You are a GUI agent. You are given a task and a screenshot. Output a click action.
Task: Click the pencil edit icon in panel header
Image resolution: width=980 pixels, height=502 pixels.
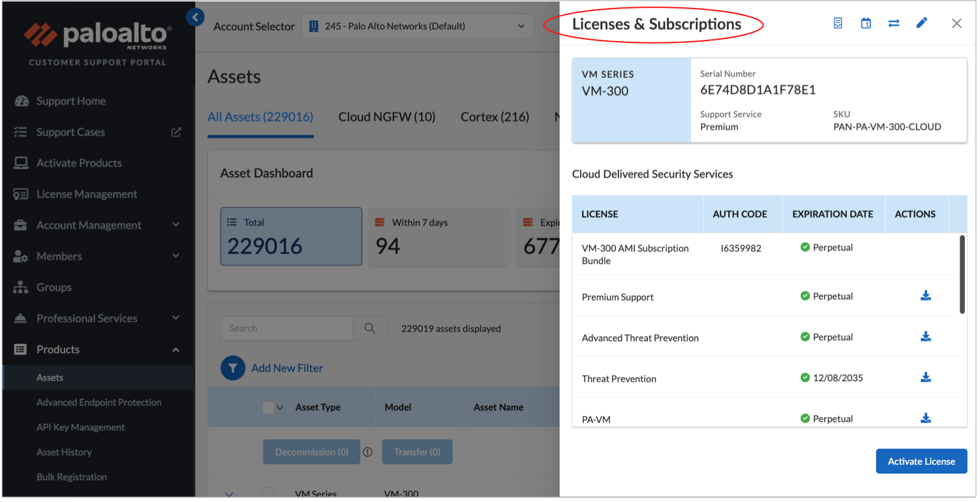(921, 24)
